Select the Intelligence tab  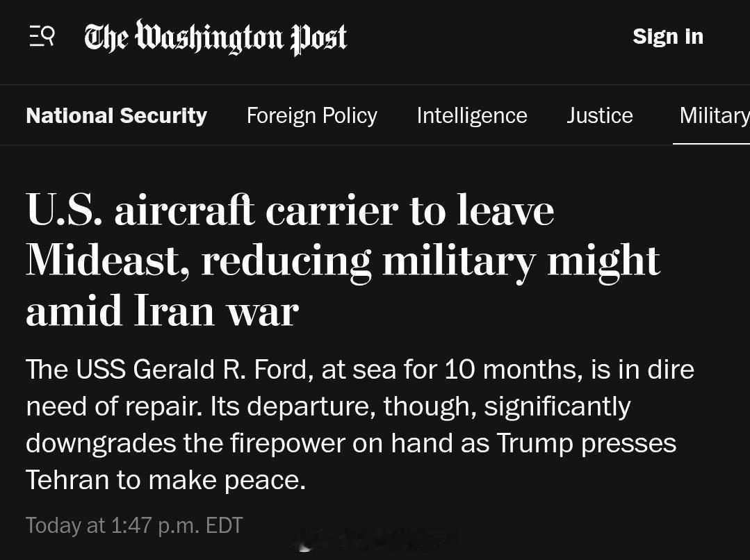tap(471, 115)
